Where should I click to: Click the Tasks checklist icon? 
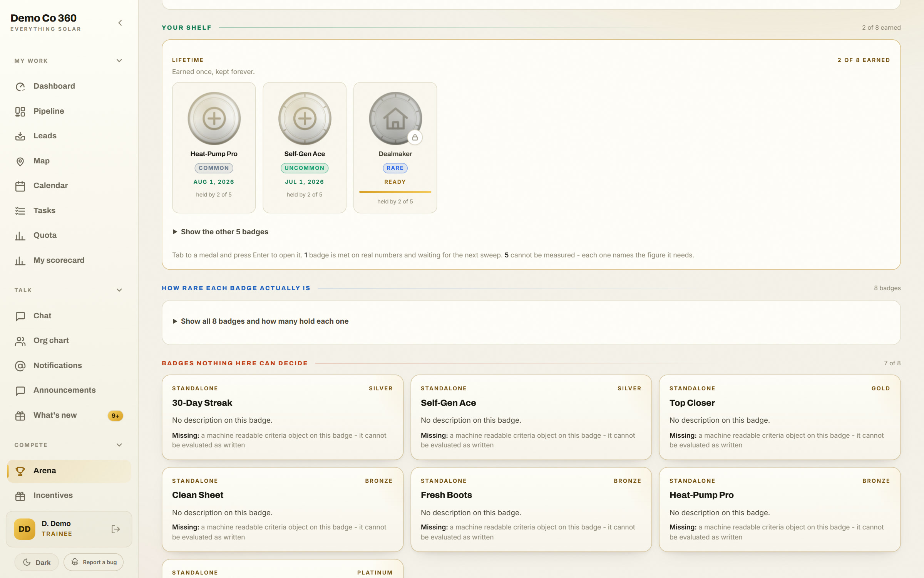(x=20, y=211)
